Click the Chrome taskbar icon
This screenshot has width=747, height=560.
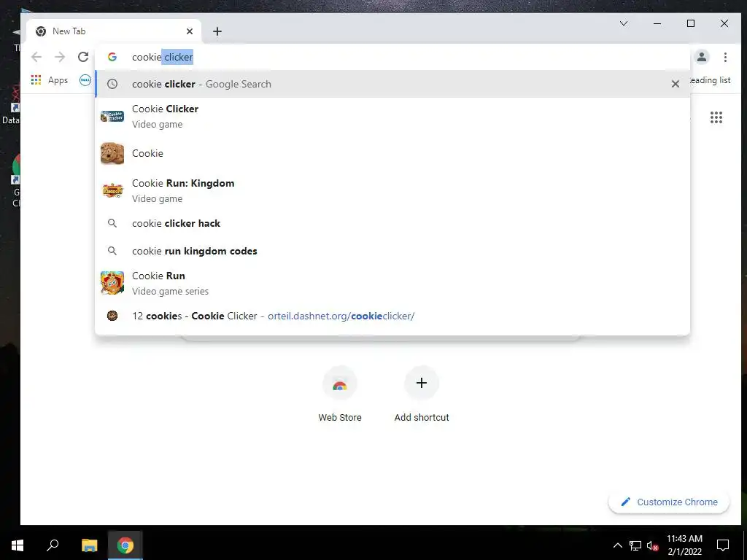(125, 545)
